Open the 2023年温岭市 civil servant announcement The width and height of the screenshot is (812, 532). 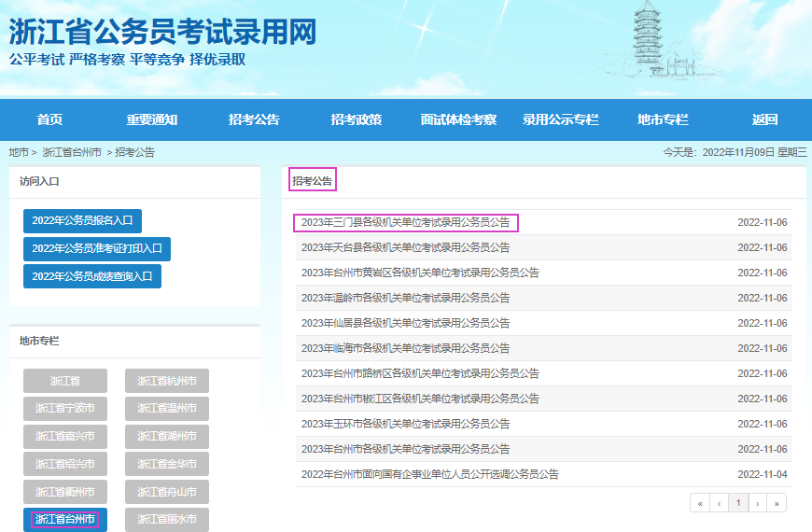[405, 298]
